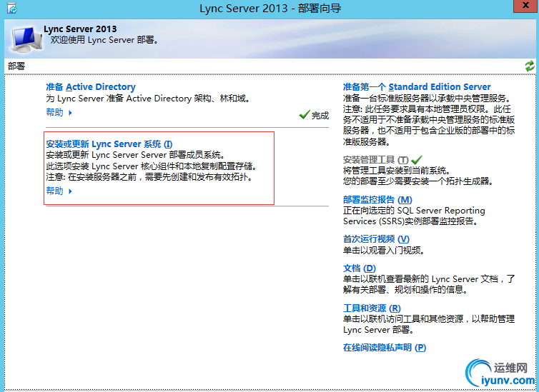
Task: Close the 部署向导 window
Action: [525, 6]
